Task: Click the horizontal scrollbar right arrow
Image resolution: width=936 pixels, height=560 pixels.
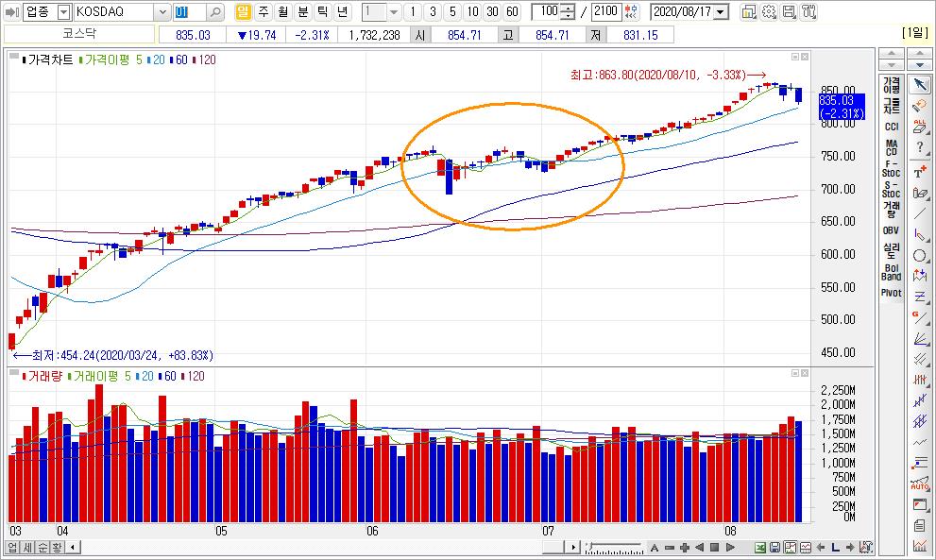Action: [x=573, y=547]
